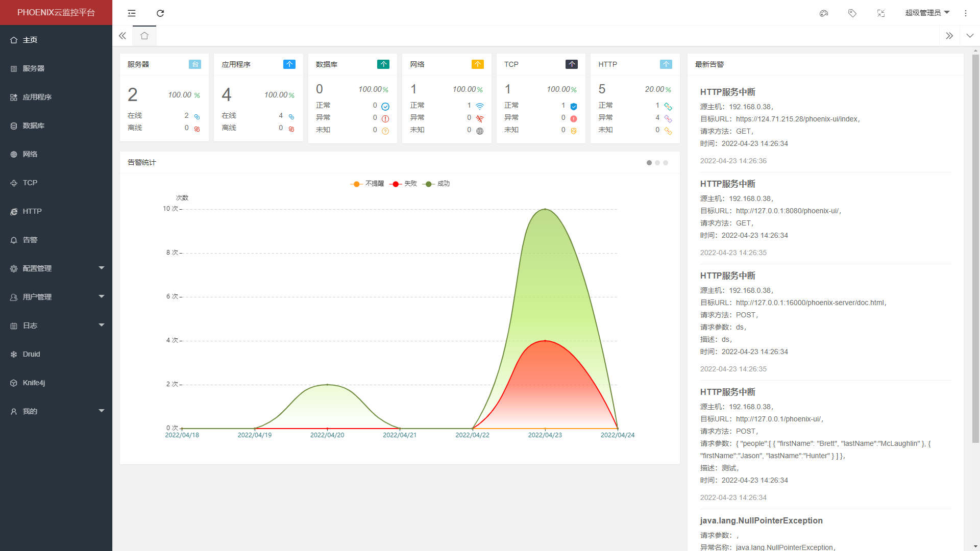Open the theme palette icon

[x=823, y=13]
